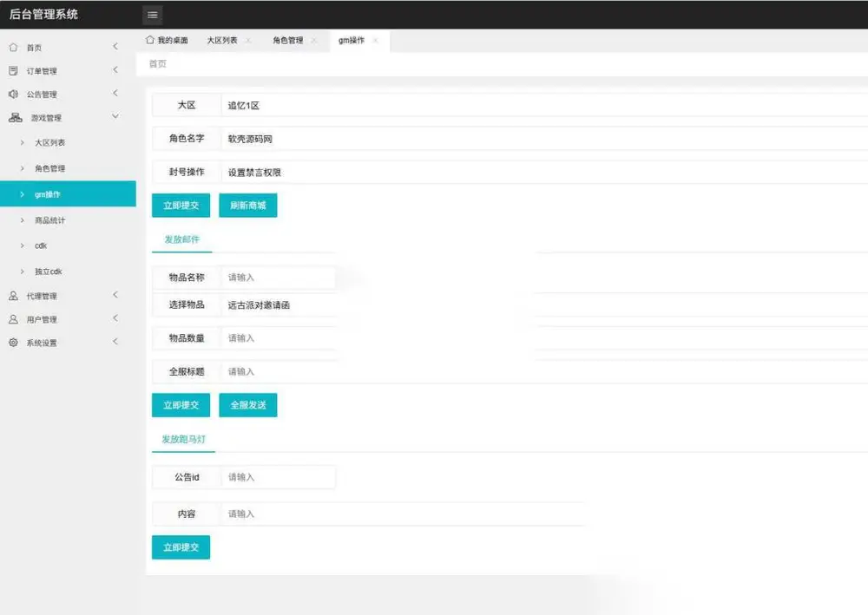Focus the 全服标题 input field
The image size is (868, 615).
[x=544, y=371]
